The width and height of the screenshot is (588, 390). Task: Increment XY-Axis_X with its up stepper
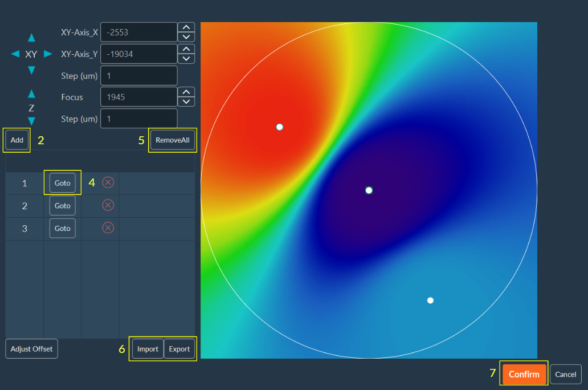pyautogui.click(x=186, y=28)
